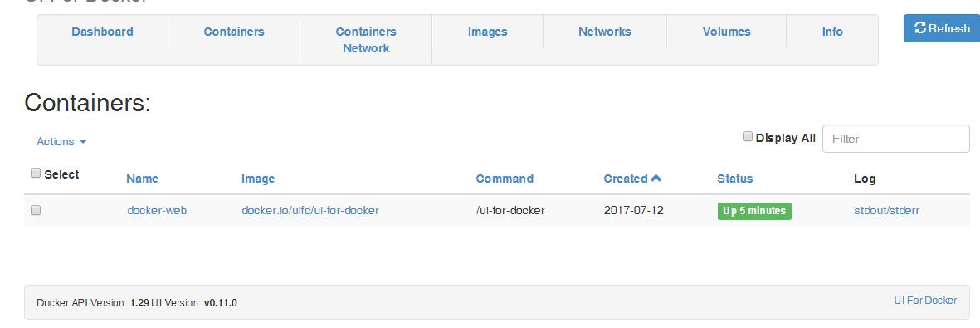The image size is (980, 328).
Task: Tick the Select all checkbox in header
Action: (36, 174)
